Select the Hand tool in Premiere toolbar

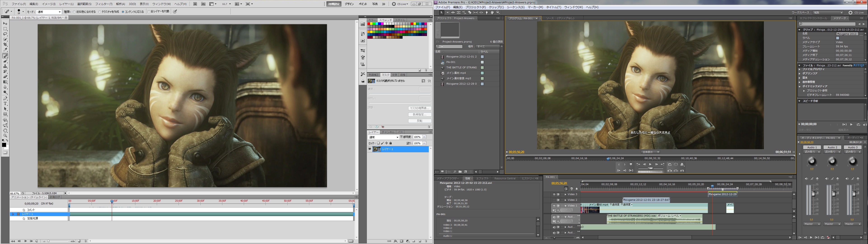(492, 12)
